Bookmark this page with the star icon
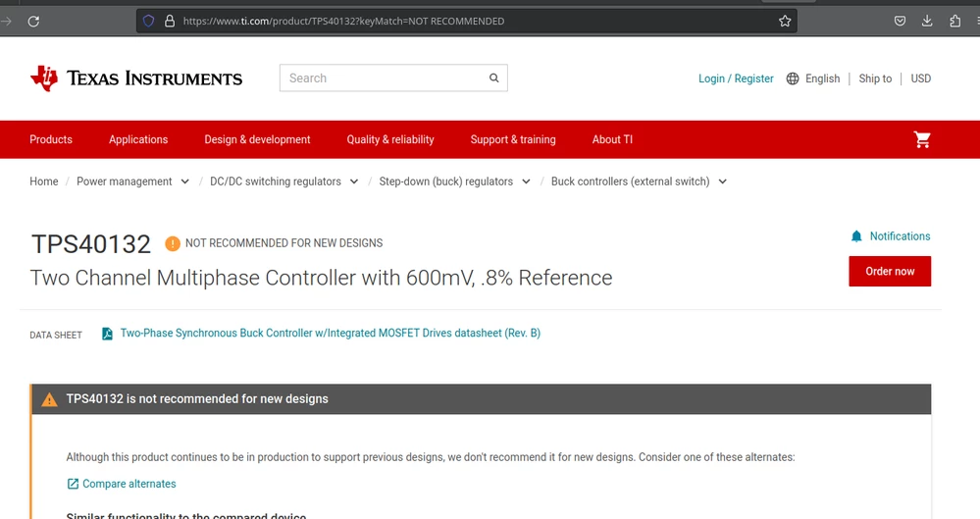 [x=785, y=22]
